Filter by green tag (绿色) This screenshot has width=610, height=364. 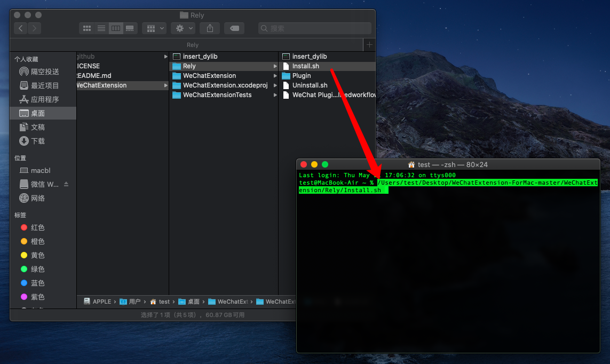click(33, 269)
